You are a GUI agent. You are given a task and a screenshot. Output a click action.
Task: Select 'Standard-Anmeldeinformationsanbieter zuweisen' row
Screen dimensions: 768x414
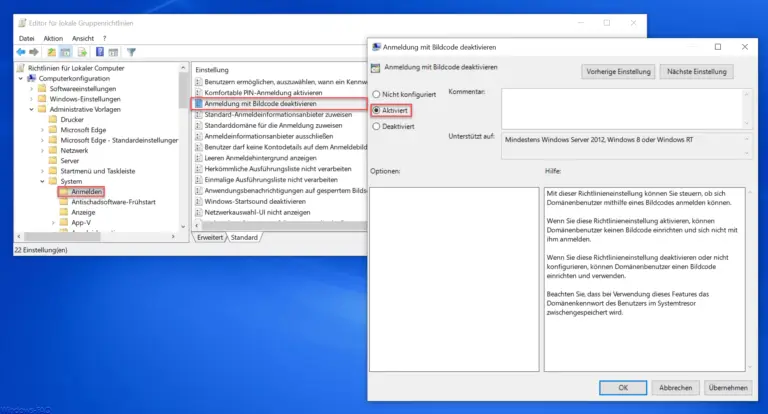point(280,114)
